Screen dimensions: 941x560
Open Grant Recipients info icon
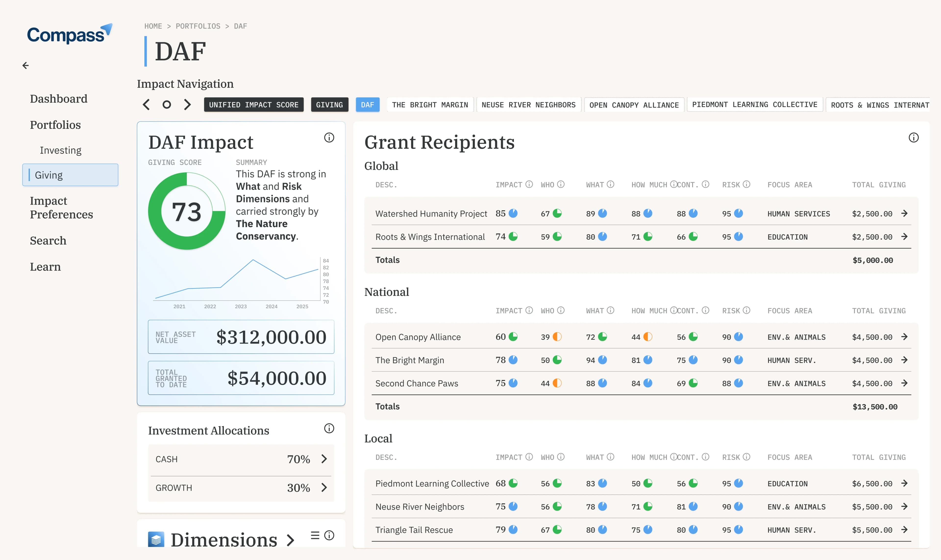(914, 138)
